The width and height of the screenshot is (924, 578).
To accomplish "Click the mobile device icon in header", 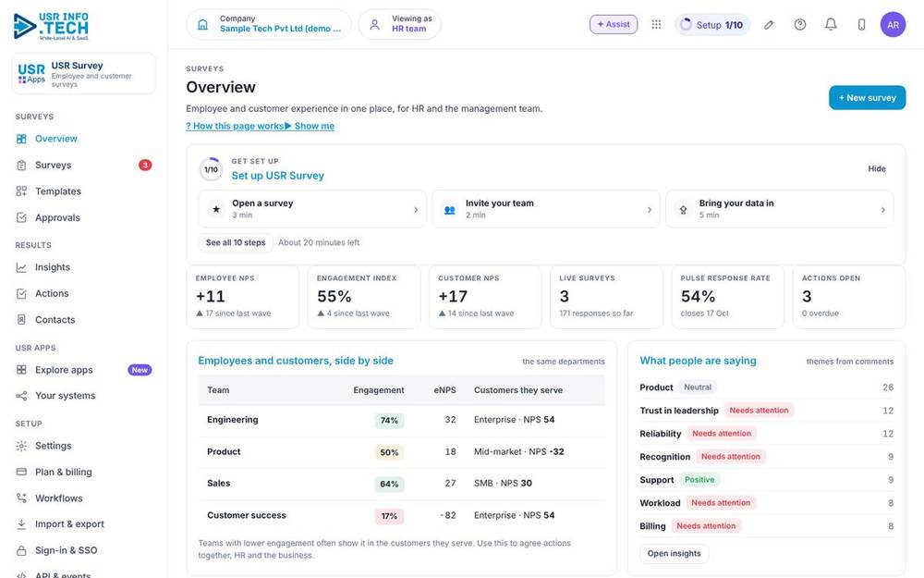I will point(861,24).
